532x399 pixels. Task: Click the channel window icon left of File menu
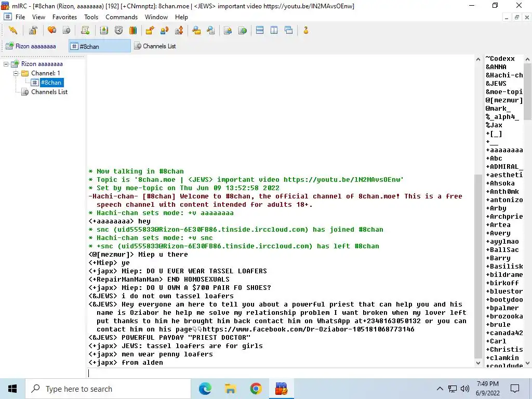click(x=8, y=17)
